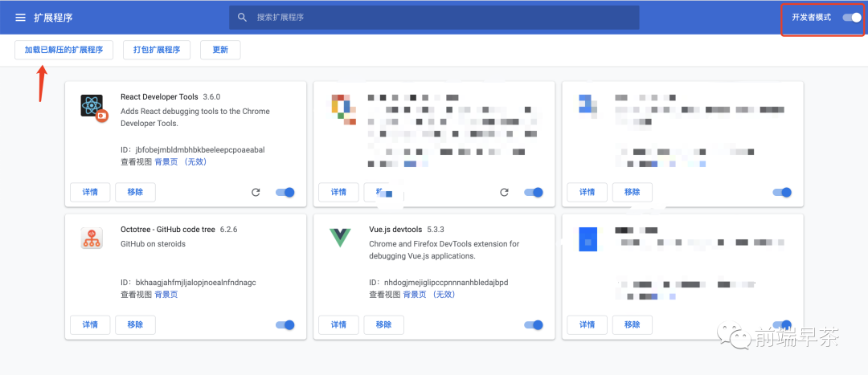Screen dimensions: 868x375
Task: Click the ID nhdogjmejiglipccpnnnanhbledajbpd text
Action: tap(439, 283)
